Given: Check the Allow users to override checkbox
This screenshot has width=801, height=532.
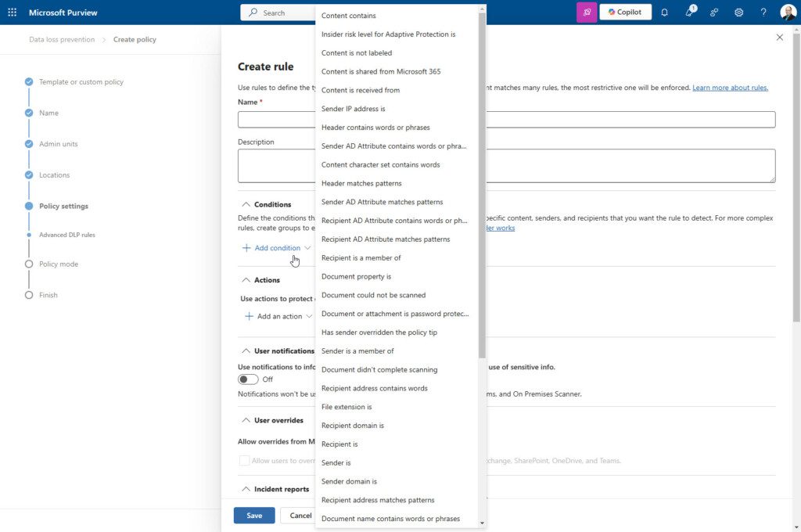Looking at the screenshot, I should point(244,461).
